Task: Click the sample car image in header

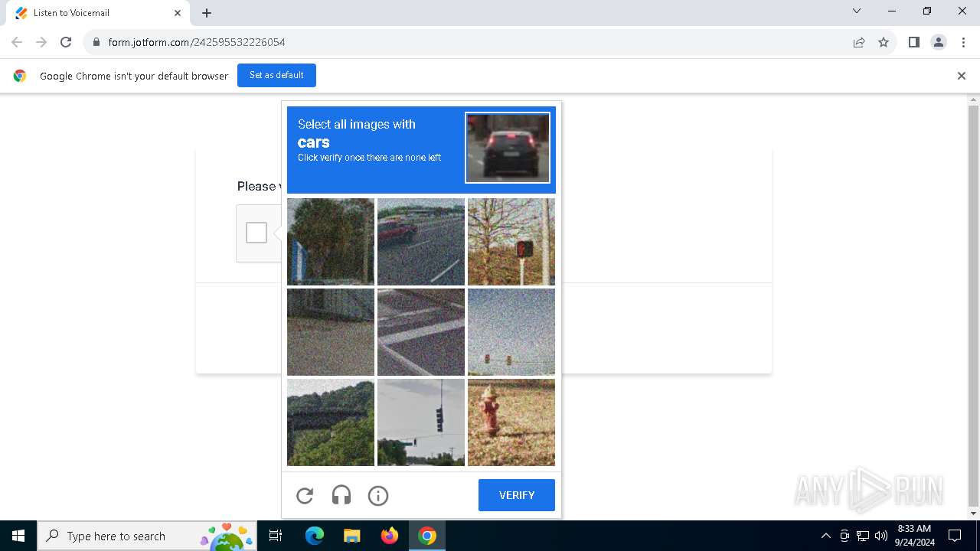Action: pyautogui.click(x=508, y=148)
